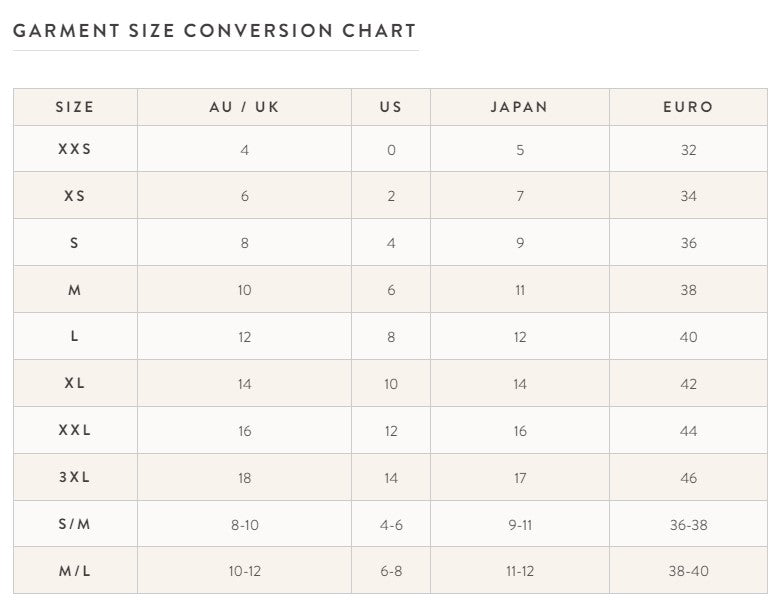Click the AU / UK 8-10 range cell
This screenshot has height=615, width=778.
[244, 524]
